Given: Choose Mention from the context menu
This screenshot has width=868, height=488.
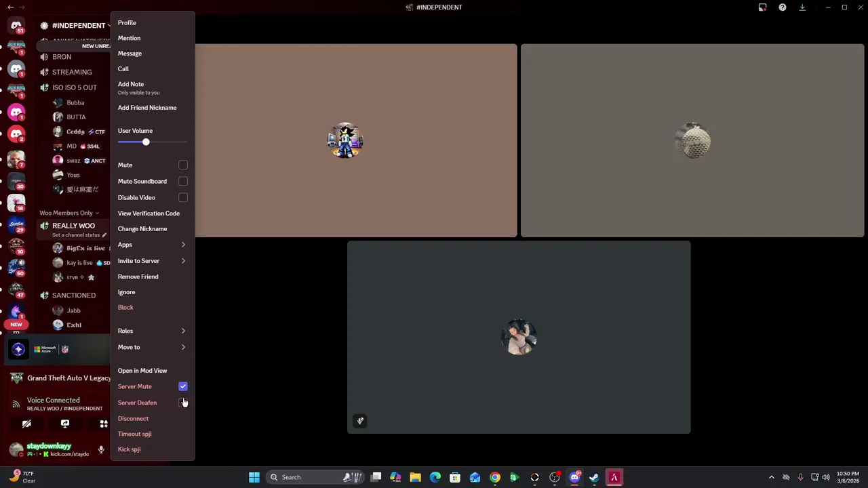Looking at the screenshot, I should point(153,39).
